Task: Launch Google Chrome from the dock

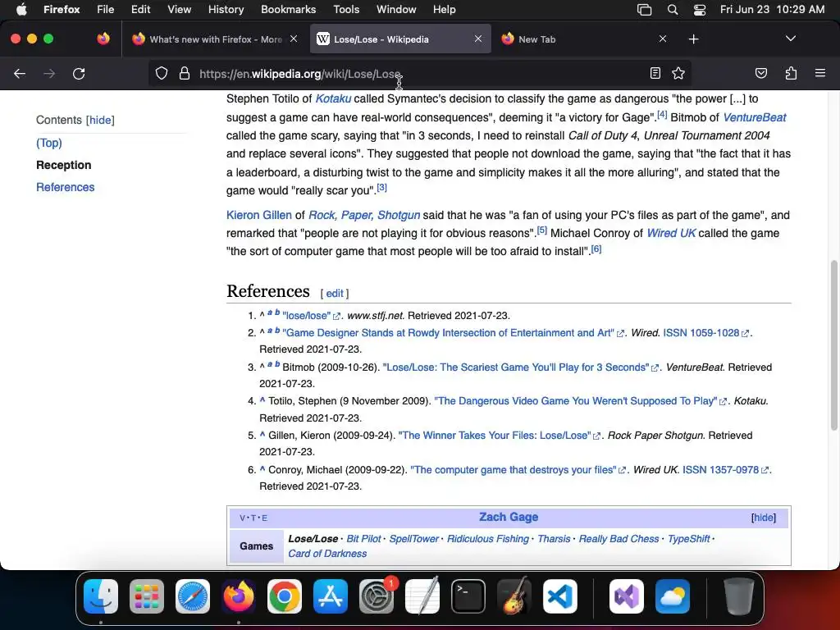Action: click(285, 596)
